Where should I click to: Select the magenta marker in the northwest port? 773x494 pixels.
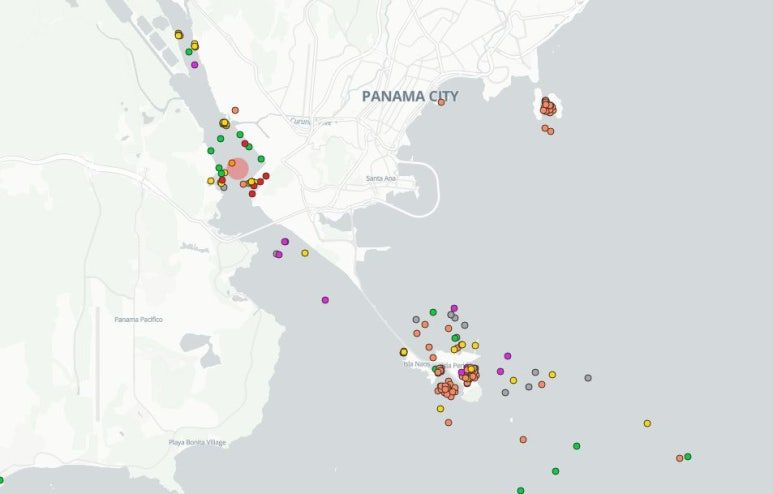pyautogui.click(x=194, y=65)
